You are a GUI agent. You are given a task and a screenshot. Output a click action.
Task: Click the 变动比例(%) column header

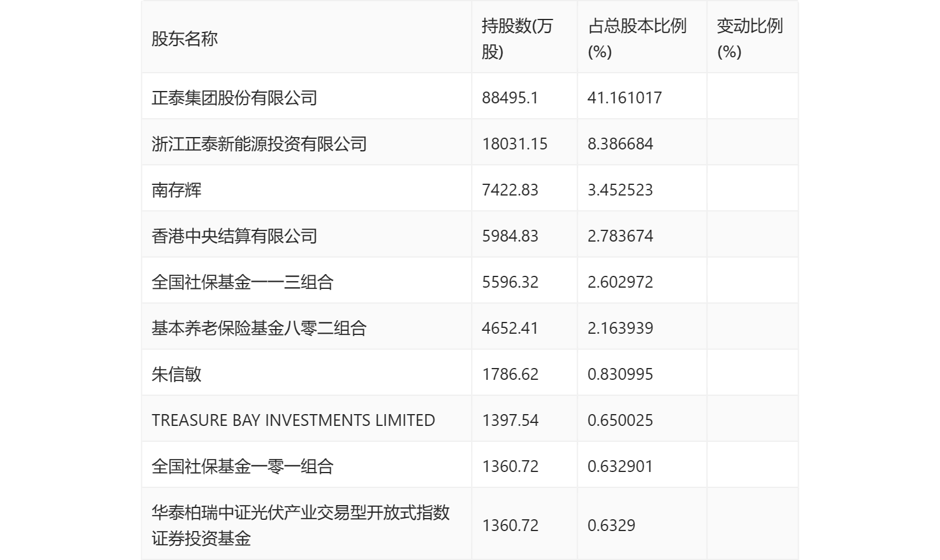tap(749, 39)
